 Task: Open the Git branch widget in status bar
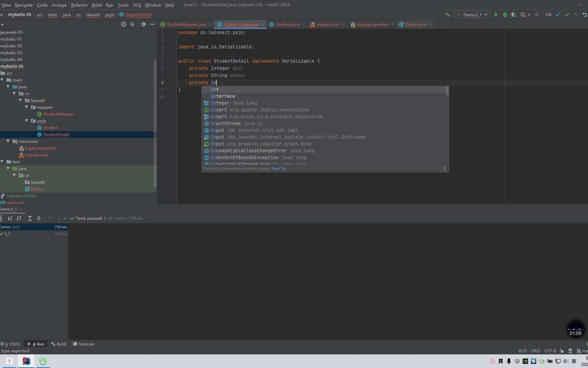coord(582,351)
